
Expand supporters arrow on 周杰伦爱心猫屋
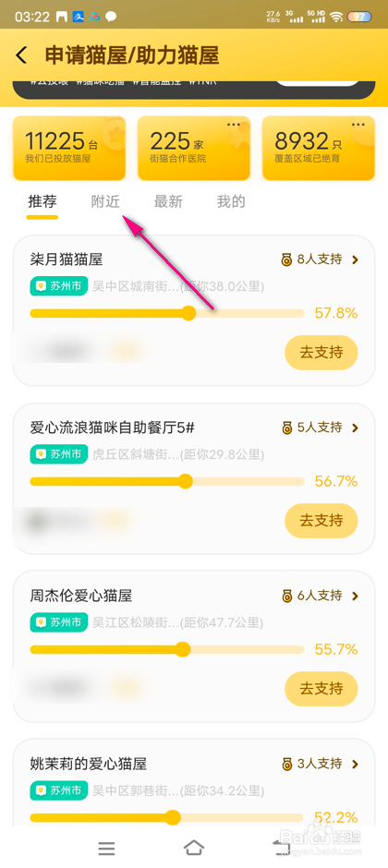coord(356,596)
